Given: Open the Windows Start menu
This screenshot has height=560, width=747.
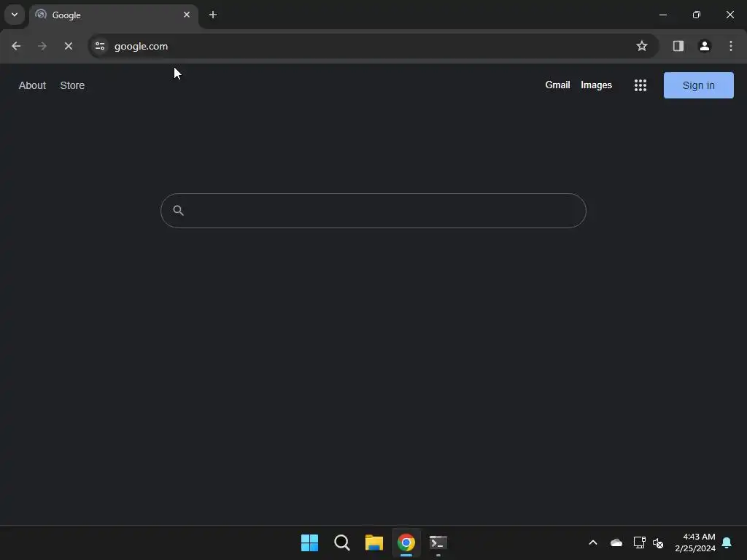Looking at the screenshot, I should coord(309,542).
